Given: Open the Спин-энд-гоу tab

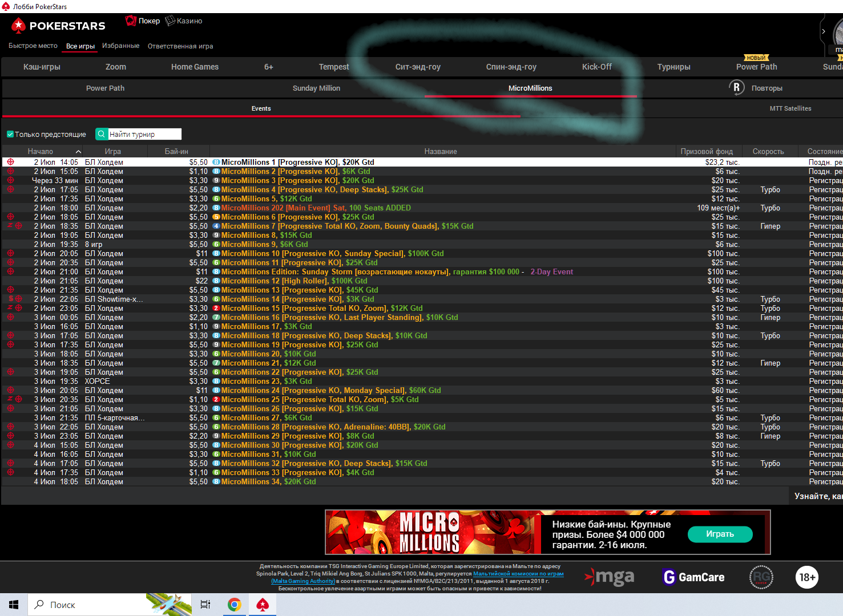Looking at the screenshot, I should [511, 67].
